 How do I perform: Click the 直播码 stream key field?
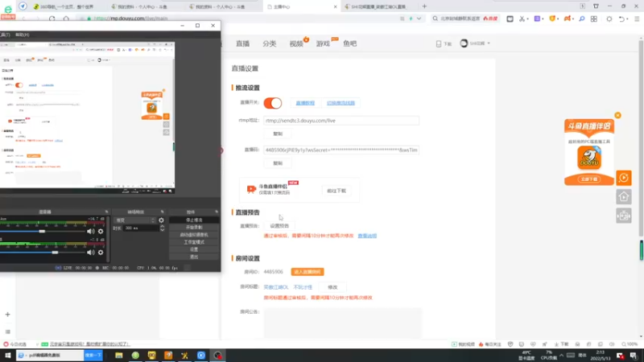341,150
